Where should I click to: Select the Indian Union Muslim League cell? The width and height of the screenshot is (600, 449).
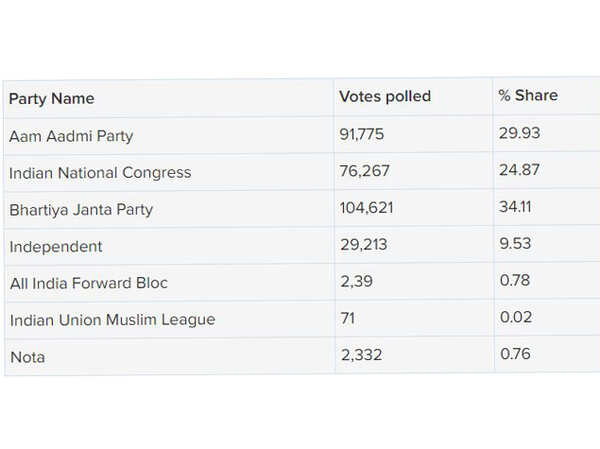coord(112,320)
